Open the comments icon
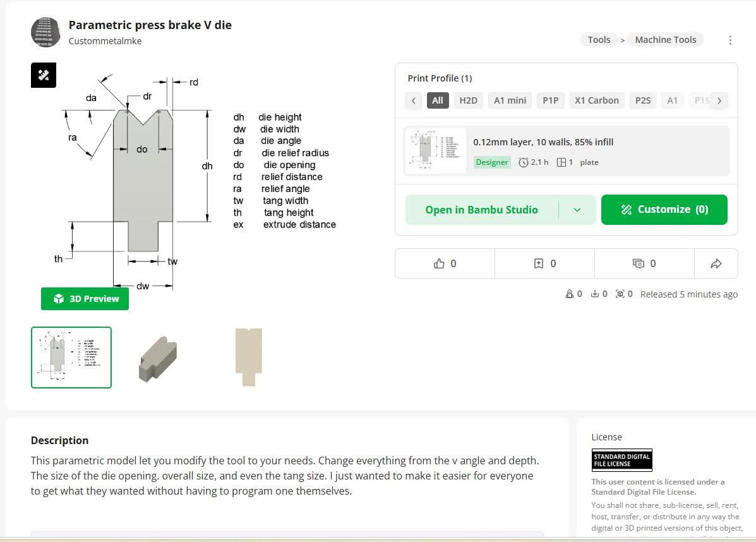Screen dimensions: 756x542 (x=639, y=263)
